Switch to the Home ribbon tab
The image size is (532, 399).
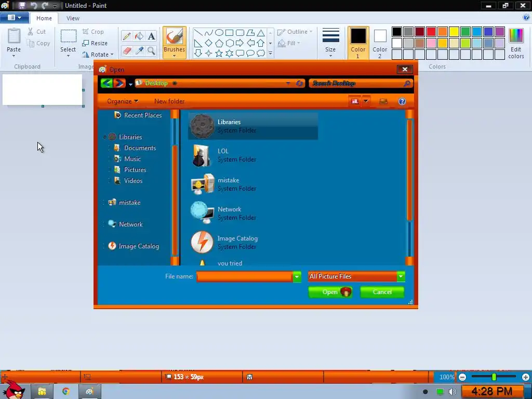44,18
